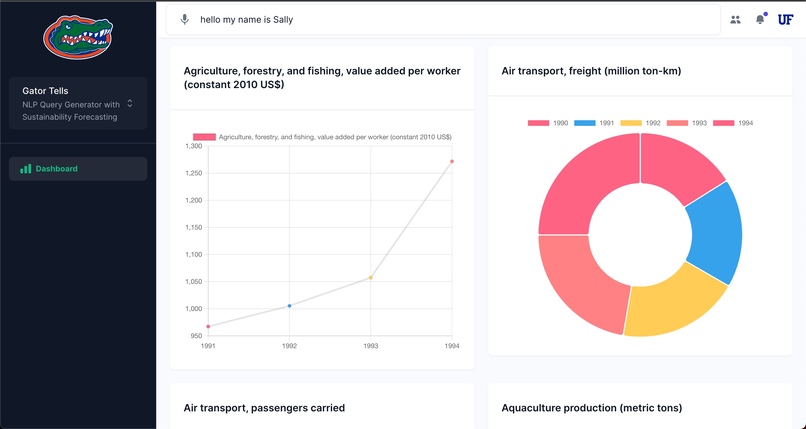Toggle the Agriculture line chart legend label
This screenshot has height=429, width=806.
322,137
